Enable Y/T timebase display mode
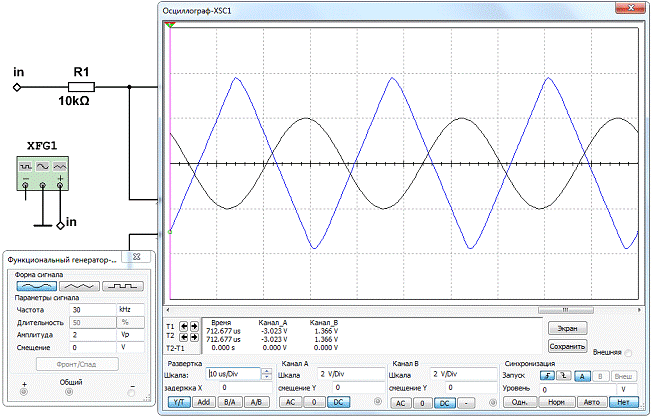Screen dimensions: 652x418 (x=181, y=402)
